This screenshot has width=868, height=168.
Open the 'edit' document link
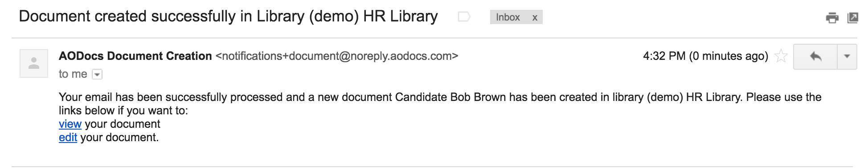(x=68, y=137)
